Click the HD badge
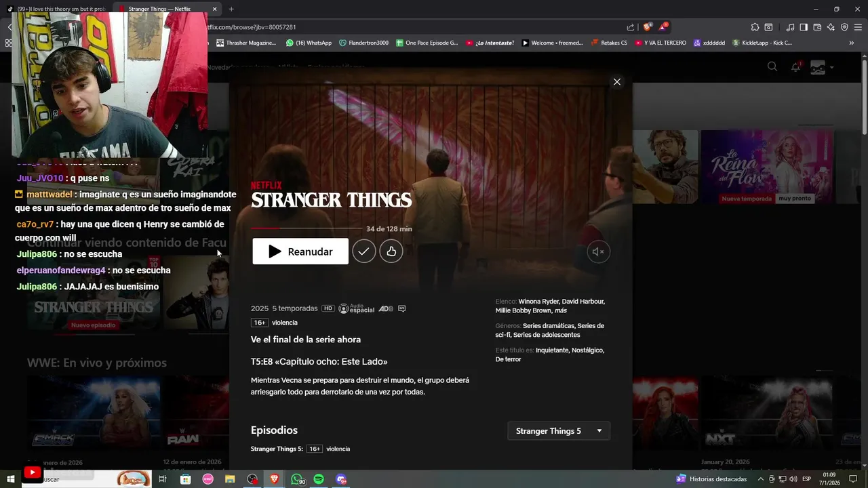 tap(328, 308)
